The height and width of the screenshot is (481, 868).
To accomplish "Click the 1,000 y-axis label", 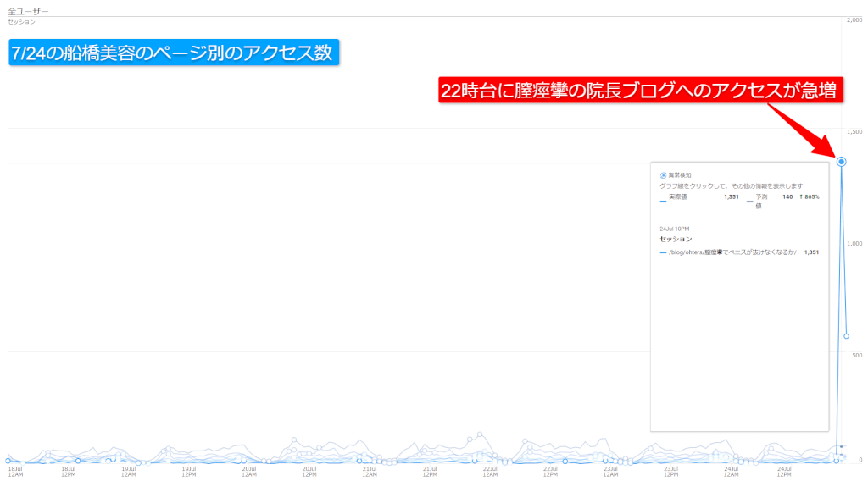I will coord(854,243).
